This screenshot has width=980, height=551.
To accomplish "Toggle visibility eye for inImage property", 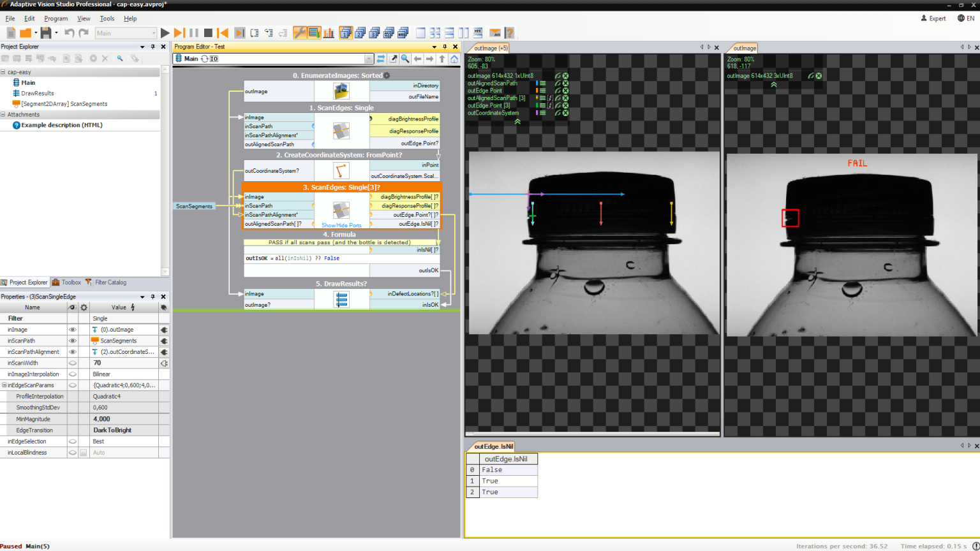I will [x=72, y=330].
